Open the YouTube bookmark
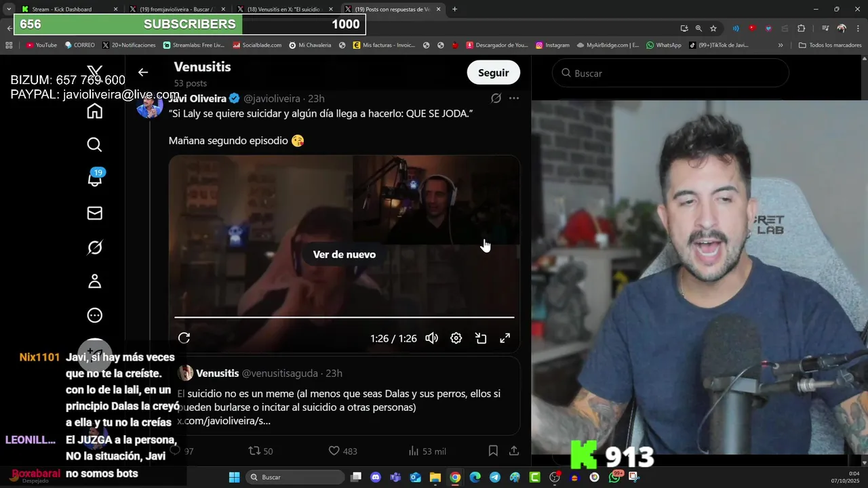The image size is (868, 488). [41, 45]
